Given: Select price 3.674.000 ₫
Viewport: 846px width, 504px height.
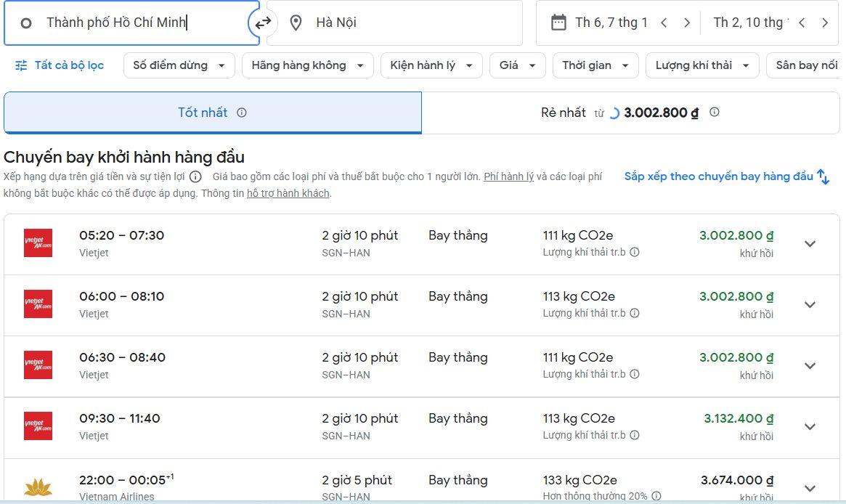Looking at the screenshot, I should click(x=737, y=480).
